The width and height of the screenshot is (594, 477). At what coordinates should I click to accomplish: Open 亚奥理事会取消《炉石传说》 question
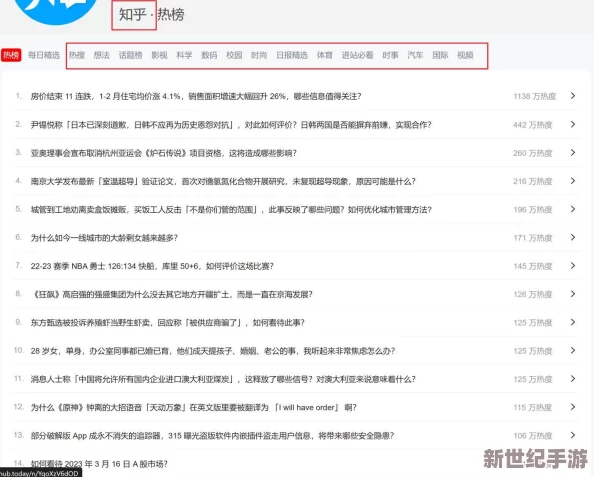pyautogui.click(x=164, y=153)
